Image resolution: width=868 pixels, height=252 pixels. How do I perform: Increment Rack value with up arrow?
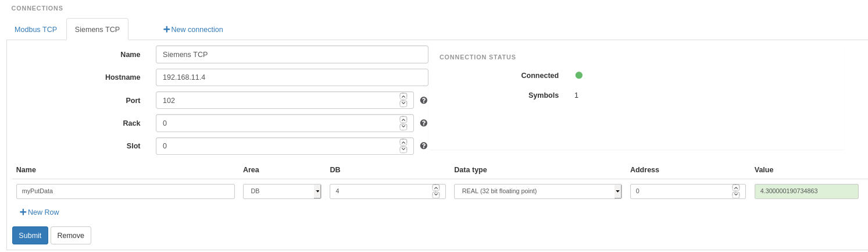tap(403, 119)
